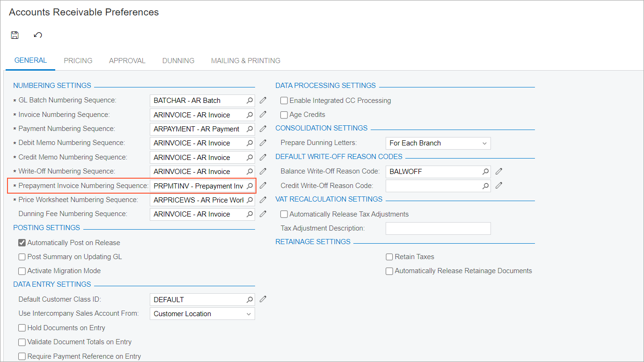Screen dimensions: 644x362
Task: Click pencil icon beside Prepayment Invoice Numbering Sequence
Action: pyautogui.click(x=263, y=186)
